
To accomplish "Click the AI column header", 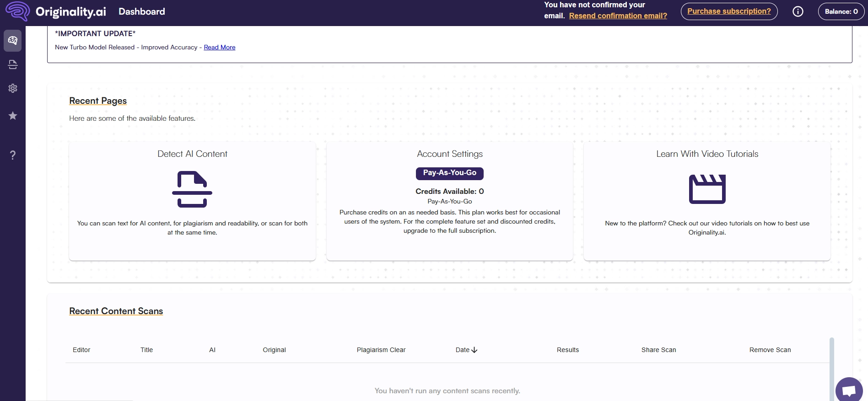I will click(x=212, y=350).
